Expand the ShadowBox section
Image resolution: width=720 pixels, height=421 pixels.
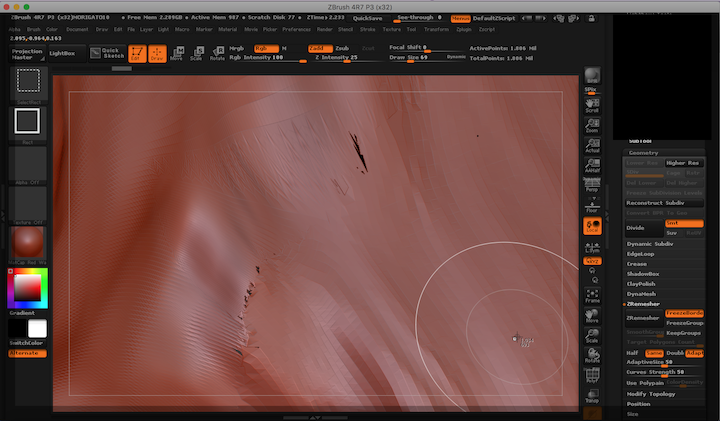(643, 274)
